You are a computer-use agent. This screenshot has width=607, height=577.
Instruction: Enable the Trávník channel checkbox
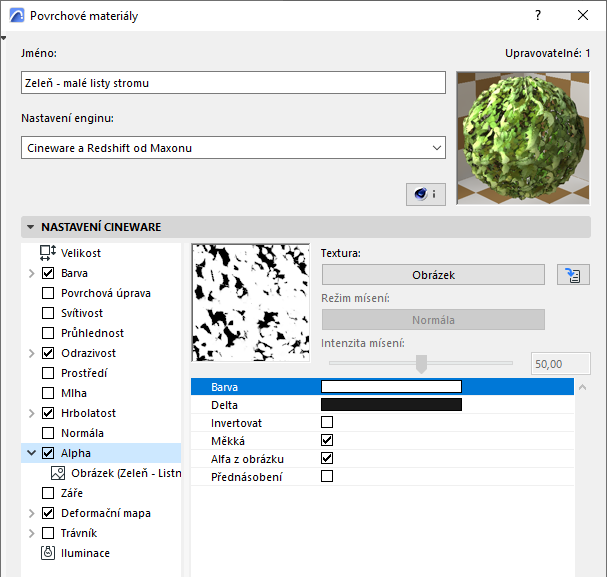click(48, 533)
